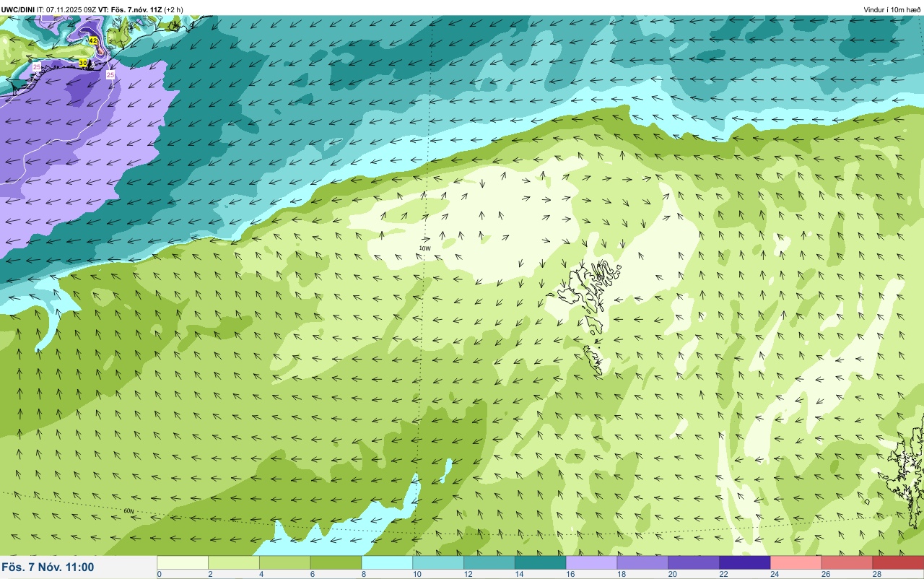The height and width of the screenshot is (579, 924).
Task: Click the 'Fös. 7 Nóv. 11:00' date label
Action: 48,567
